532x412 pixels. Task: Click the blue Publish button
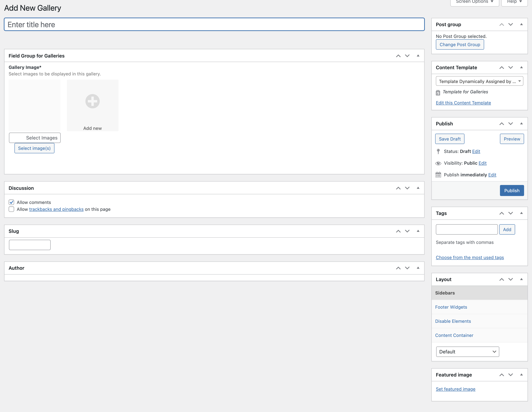[512, 191]
